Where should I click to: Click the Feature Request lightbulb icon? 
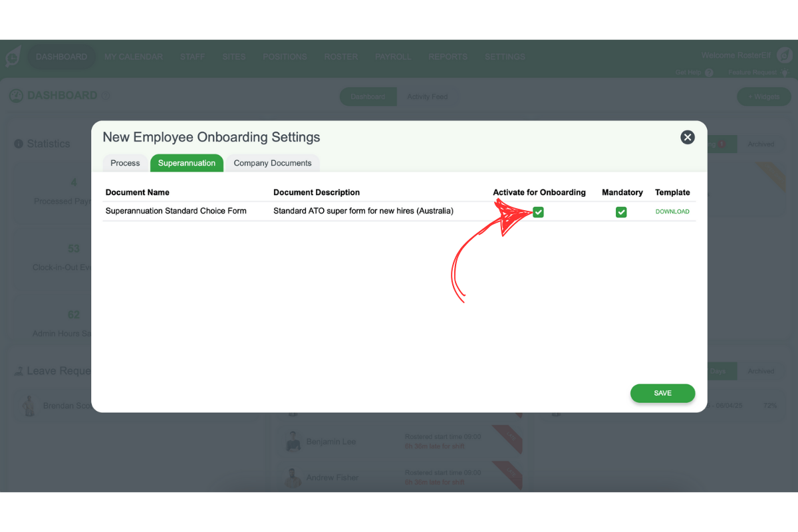pyautogui.click(x=784, y=72)
